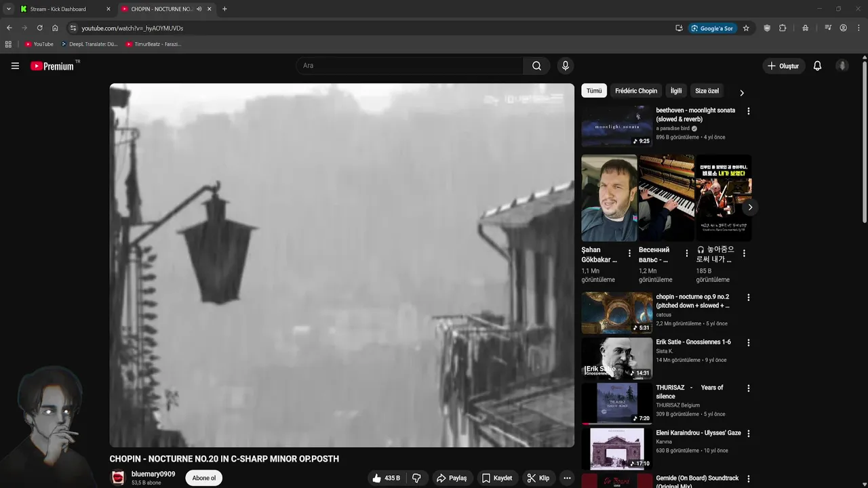
Task: Open YouTube bookmark in bookmarks bar
Action: [39, 44]
